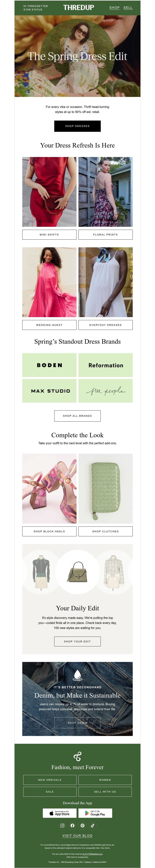This screenshot has width=155, height=868.
Task: Open the TikTok icon in footer
Action: click(93, 826)
